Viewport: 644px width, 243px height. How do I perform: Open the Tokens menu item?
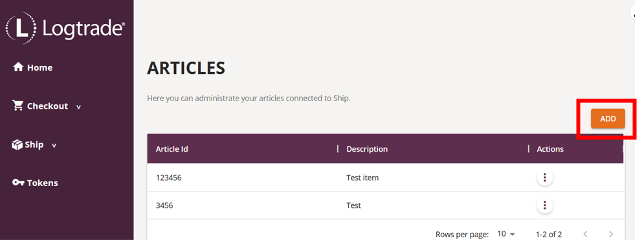(x=36, y=183)
